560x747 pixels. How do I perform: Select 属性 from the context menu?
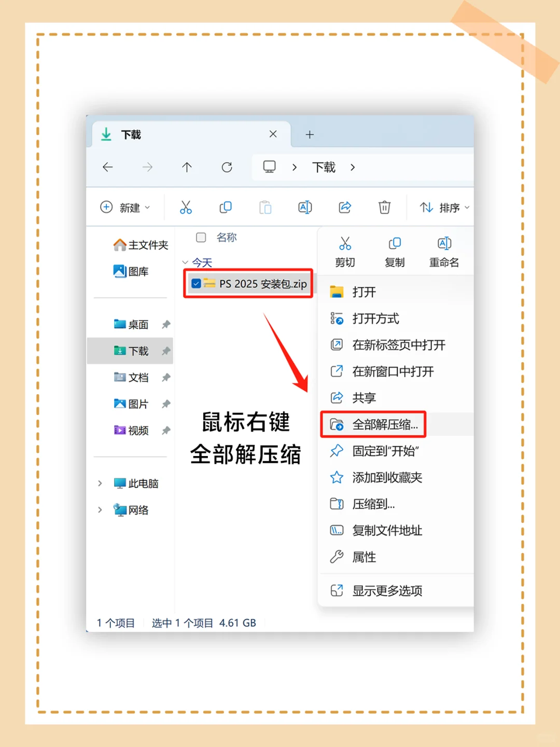(x=363, y=557)
